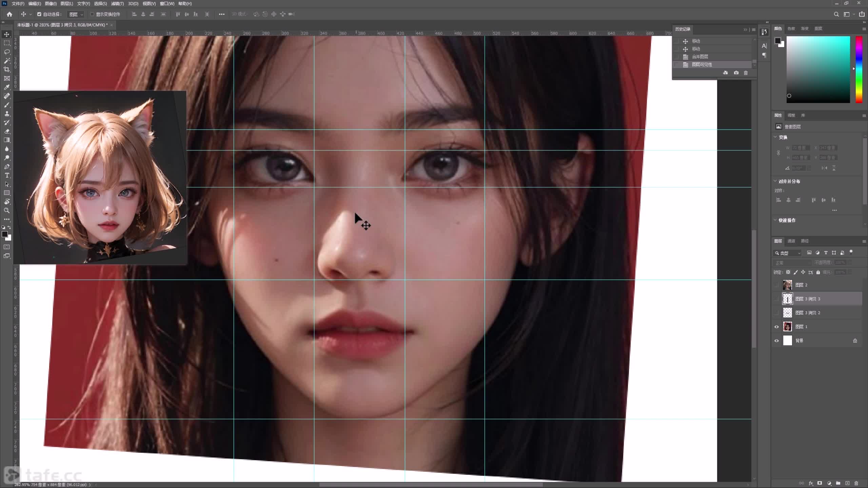Open the layer effects fx menu
Image resolution: width=868 pixels, height=488 pixels.
point(811,483)
